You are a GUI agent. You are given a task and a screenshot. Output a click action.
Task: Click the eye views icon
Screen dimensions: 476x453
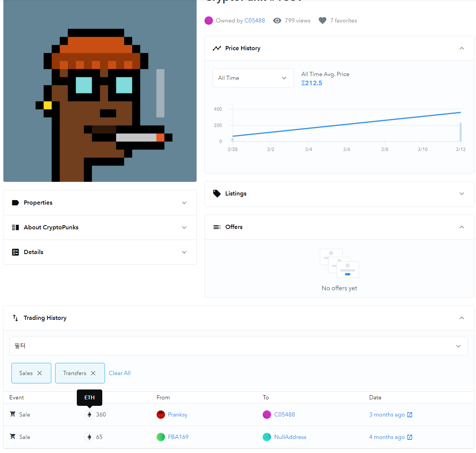[x=277, y=21]
